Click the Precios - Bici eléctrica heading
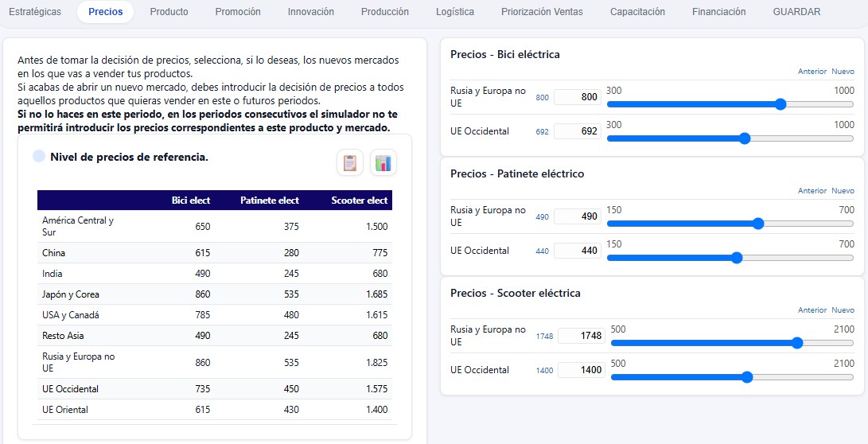This screenshot has width=868, height=444. tap(505, 54)
